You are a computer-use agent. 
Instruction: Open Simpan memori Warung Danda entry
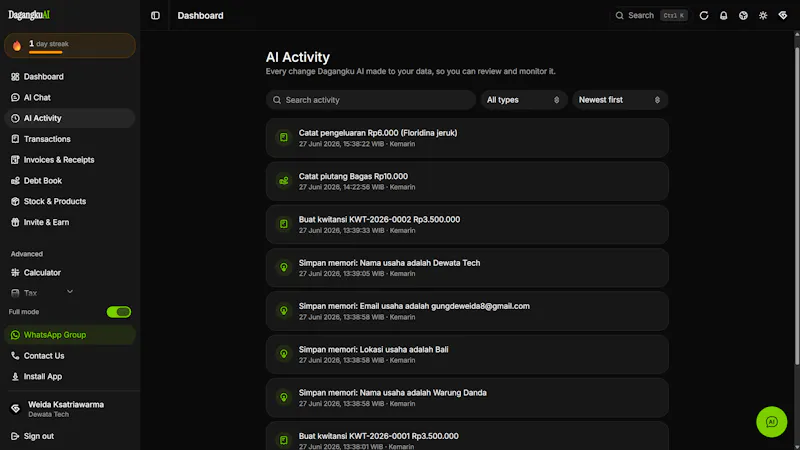pyautogui.click(x=467, y=398)
